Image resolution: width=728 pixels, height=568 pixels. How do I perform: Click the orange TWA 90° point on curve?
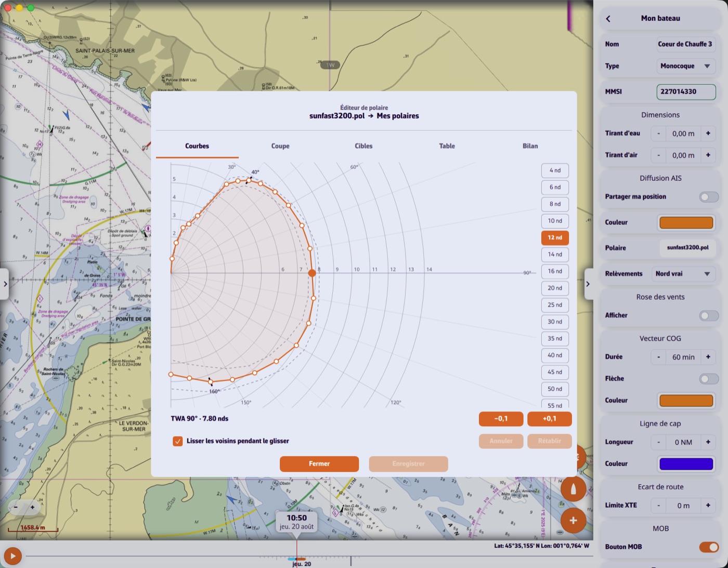point(312,273)
